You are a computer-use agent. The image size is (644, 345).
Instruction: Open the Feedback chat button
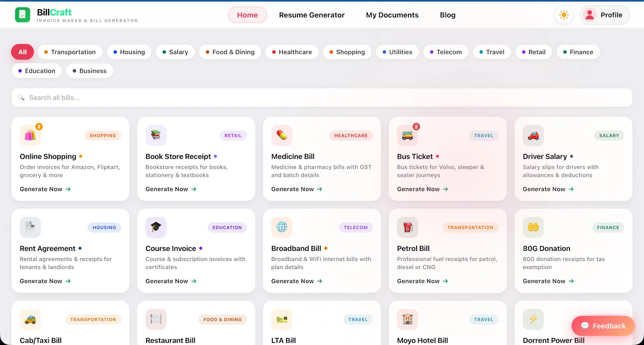(603, 326)
